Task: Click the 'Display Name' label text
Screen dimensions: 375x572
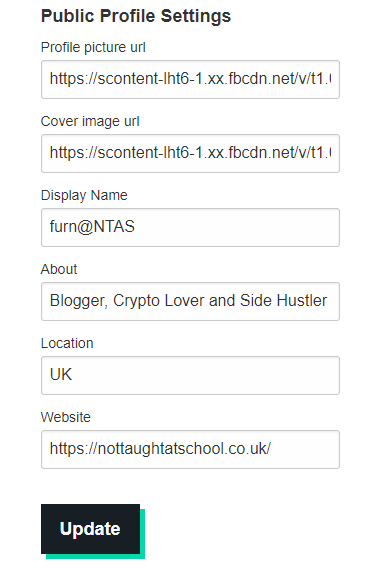Action: 84,195
